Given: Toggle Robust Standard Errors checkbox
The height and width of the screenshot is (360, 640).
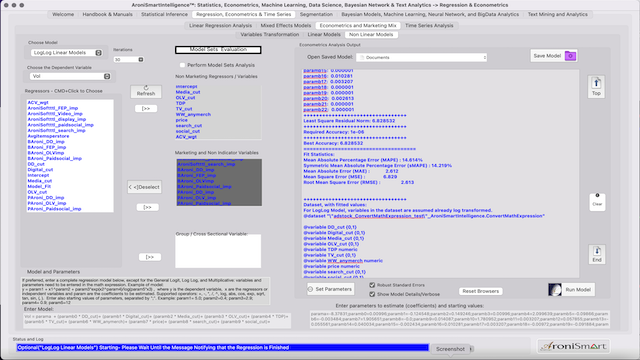Looking at the screenshot, I should click(x=372, y=285).
